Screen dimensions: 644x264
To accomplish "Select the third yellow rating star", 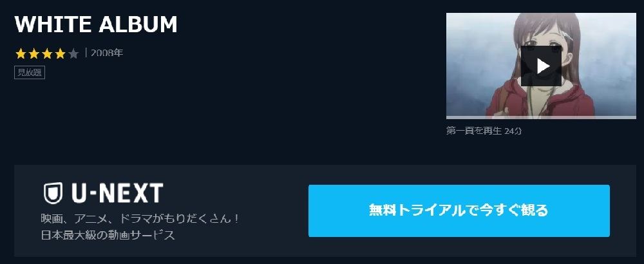I will [x=47, y=53].
